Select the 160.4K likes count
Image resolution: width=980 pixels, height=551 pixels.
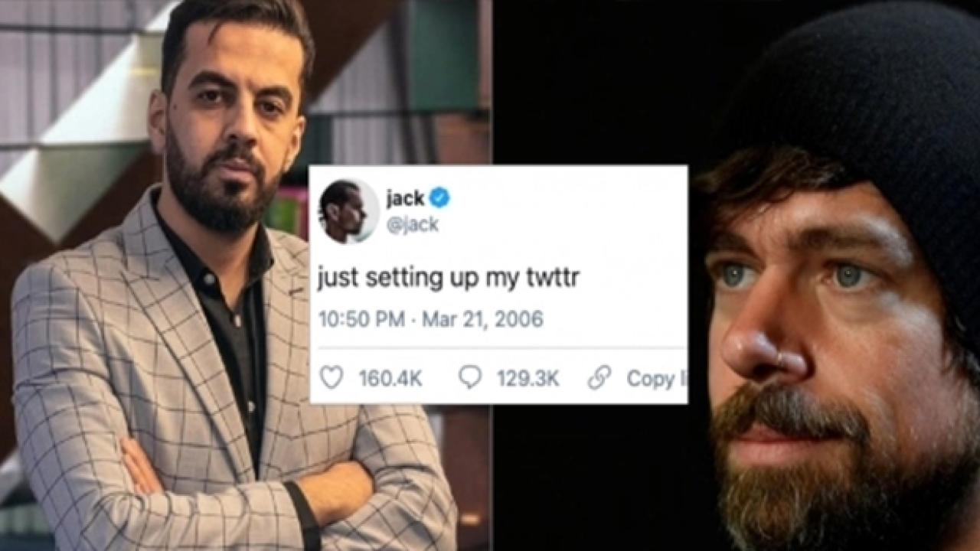click(390, 378)
